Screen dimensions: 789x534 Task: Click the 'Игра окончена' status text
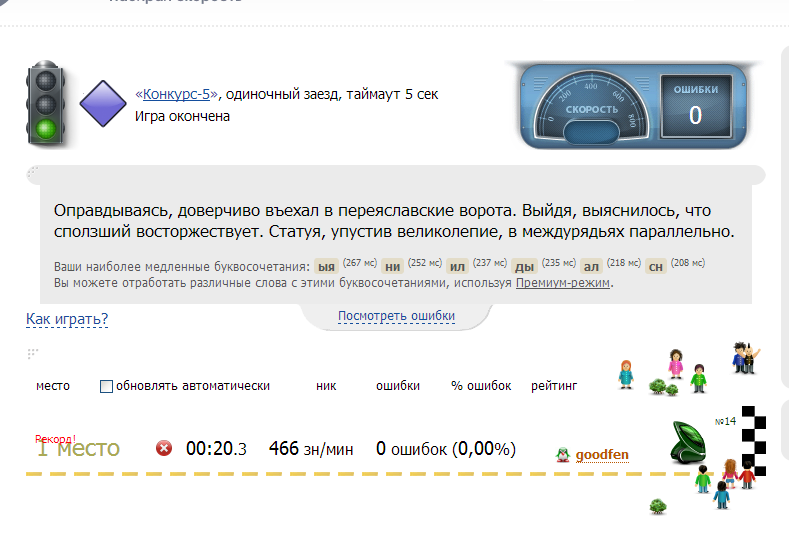point(182,116)
